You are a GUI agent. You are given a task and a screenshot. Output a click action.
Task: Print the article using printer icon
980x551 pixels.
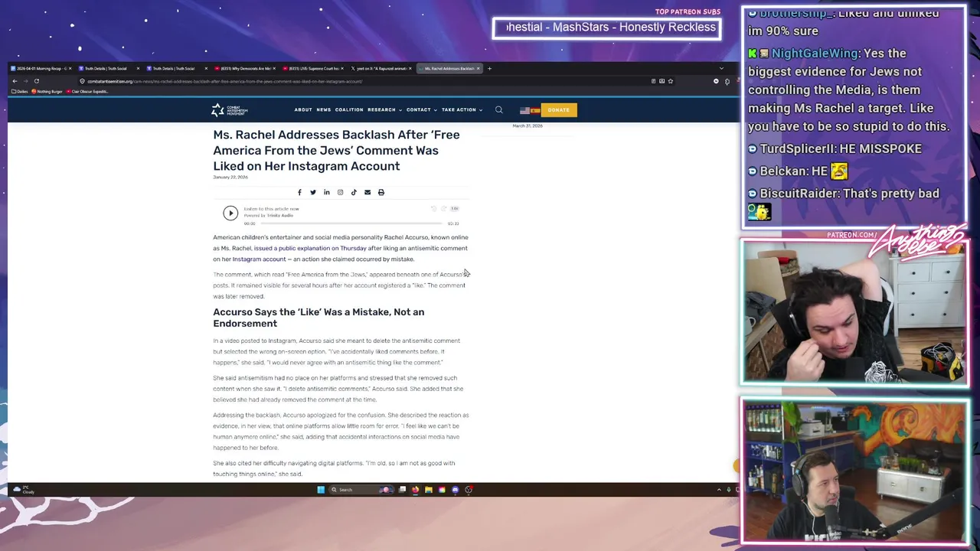pyautogui.click(x=381, y=192)
